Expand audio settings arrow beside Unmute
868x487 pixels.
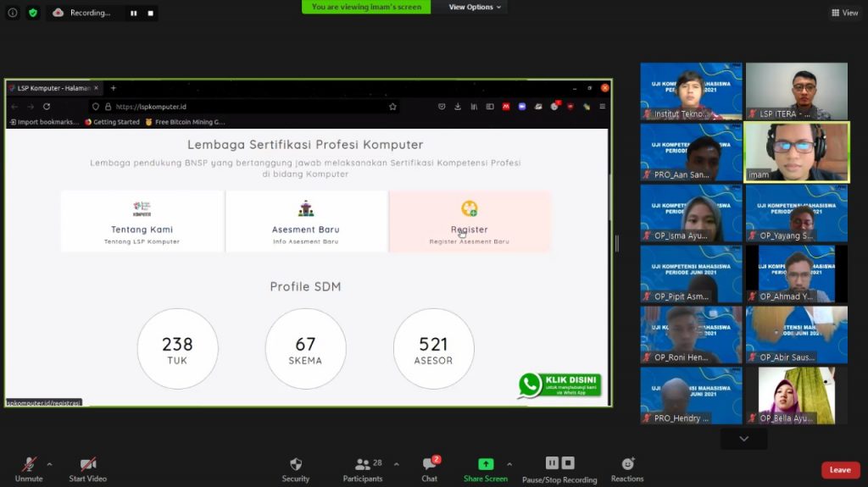tap(50, 464)
